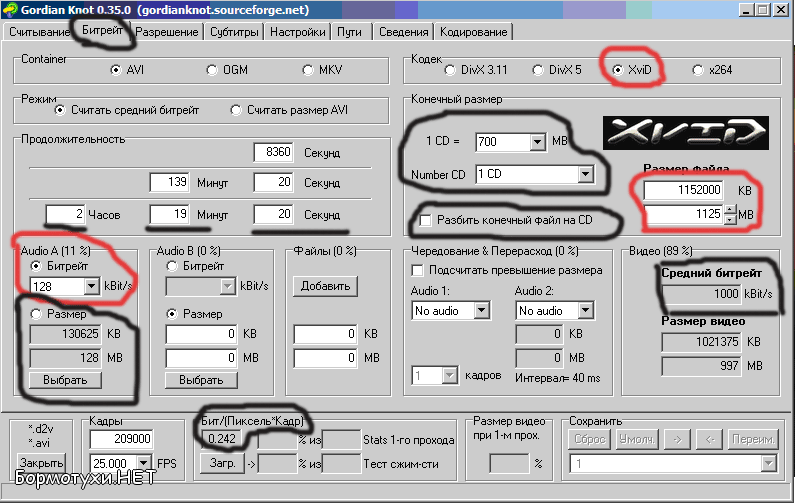The image size is (795, 503).
Task: Select Audio B Битрейт radio button
Action: pyautogui.click(x=172, y=266)
